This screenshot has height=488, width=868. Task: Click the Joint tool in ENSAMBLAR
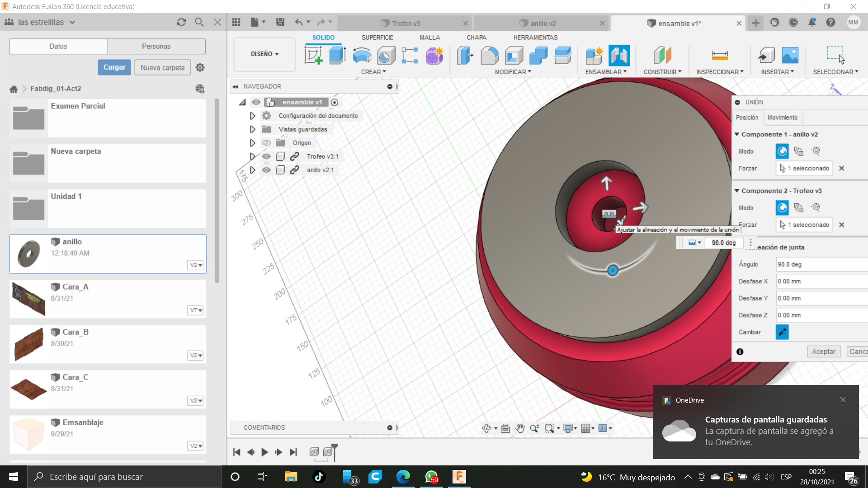click(x=619, y=56)
